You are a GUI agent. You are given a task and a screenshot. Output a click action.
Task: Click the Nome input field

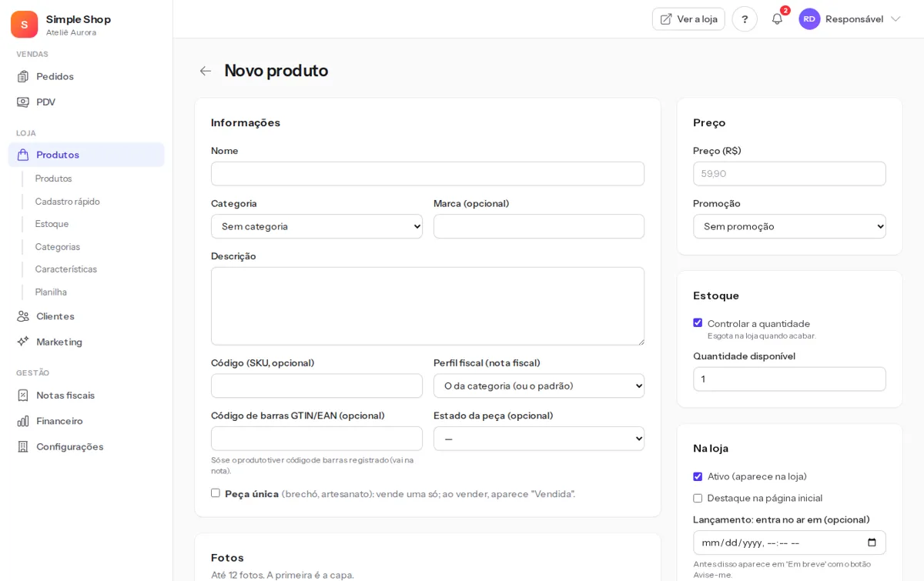coord(427,174)
